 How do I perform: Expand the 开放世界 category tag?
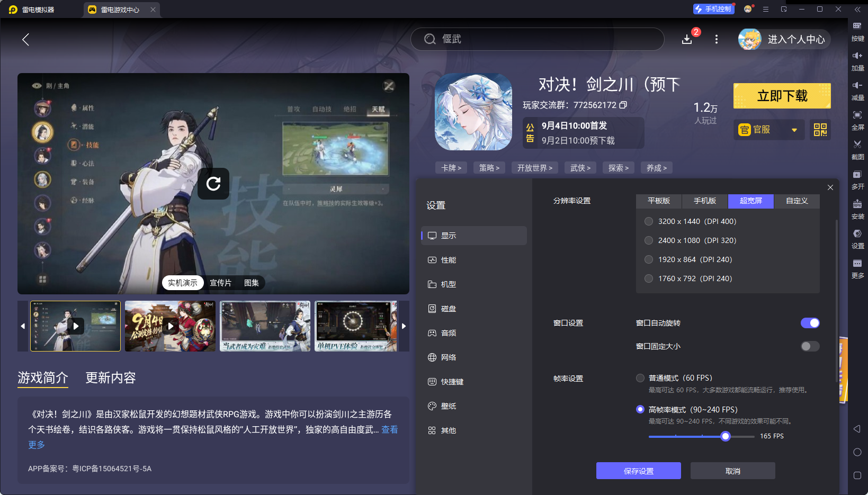[534, 168]
